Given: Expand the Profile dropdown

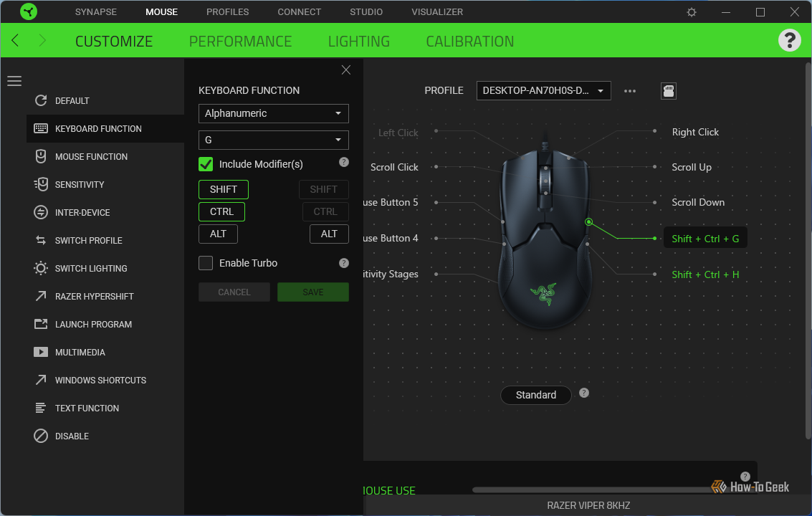Looking at the screenshot, I should 543,91.
